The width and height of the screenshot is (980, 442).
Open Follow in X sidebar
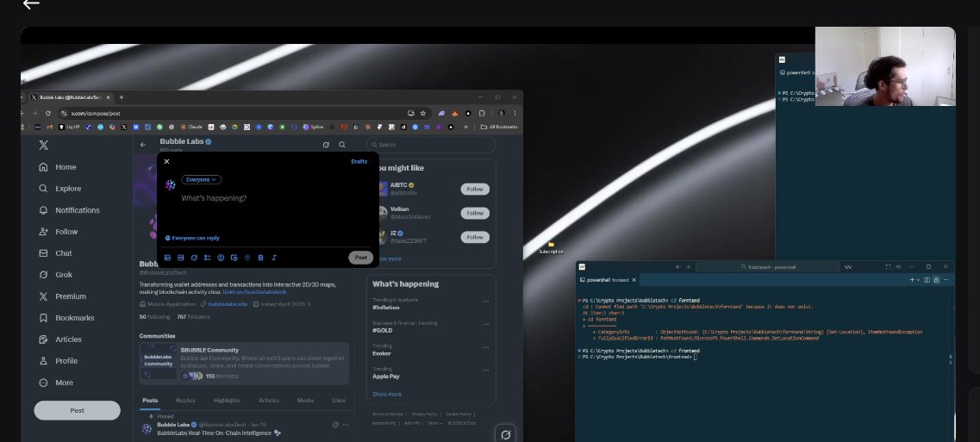click(58, 231)
